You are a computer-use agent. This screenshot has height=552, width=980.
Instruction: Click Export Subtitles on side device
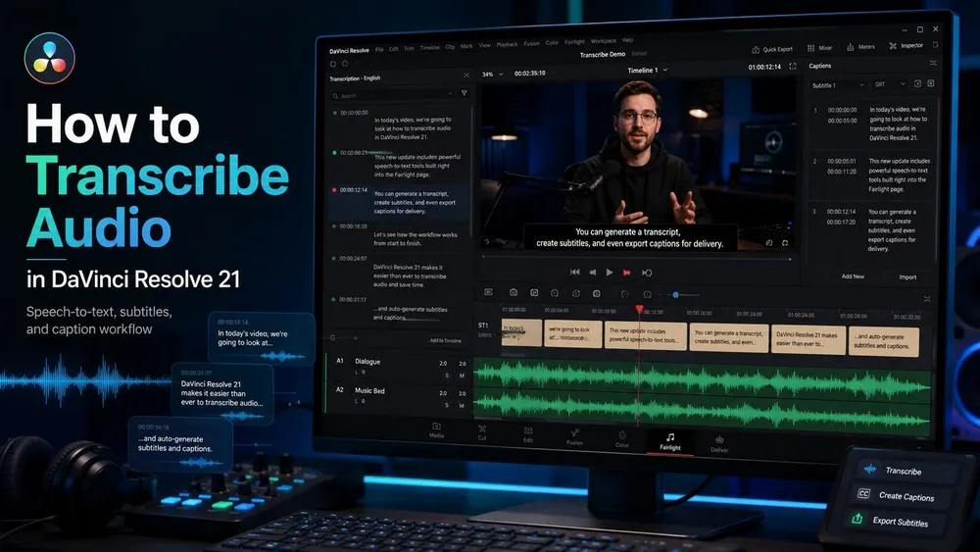[x=892, y=520]
